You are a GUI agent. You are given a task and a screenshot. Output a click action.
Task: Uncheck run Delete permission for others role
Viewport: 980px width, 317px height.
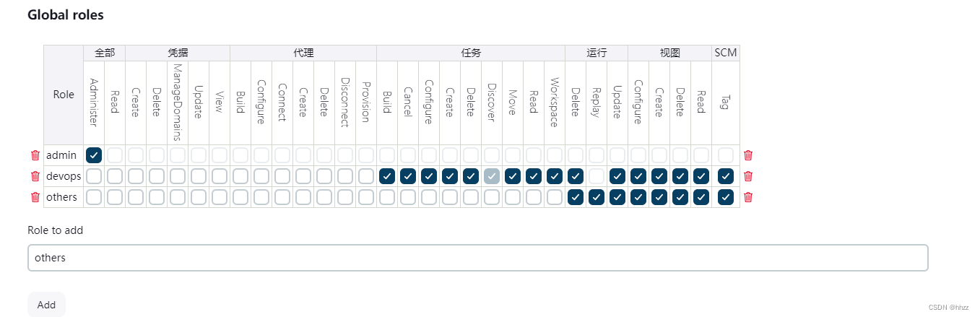(576, 197)
